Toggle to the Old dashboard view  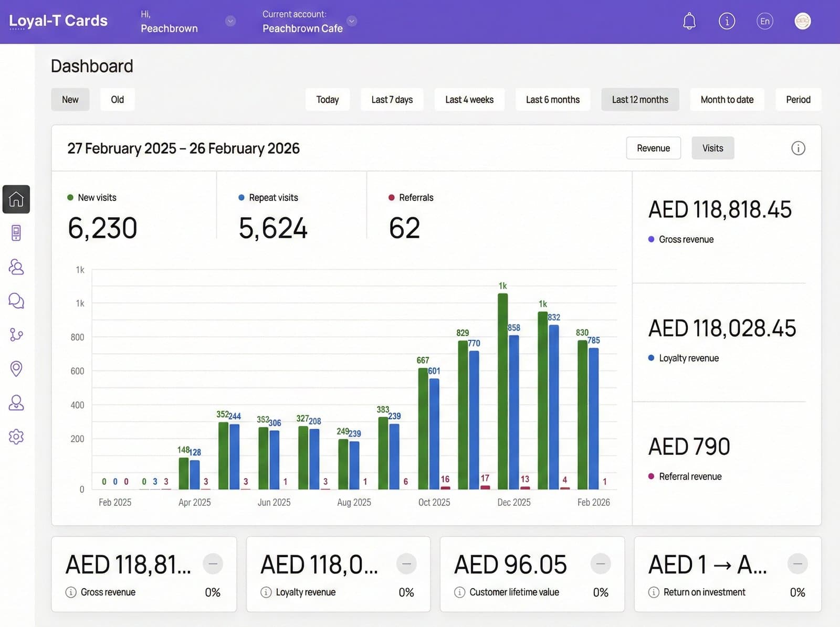[118, 100]
